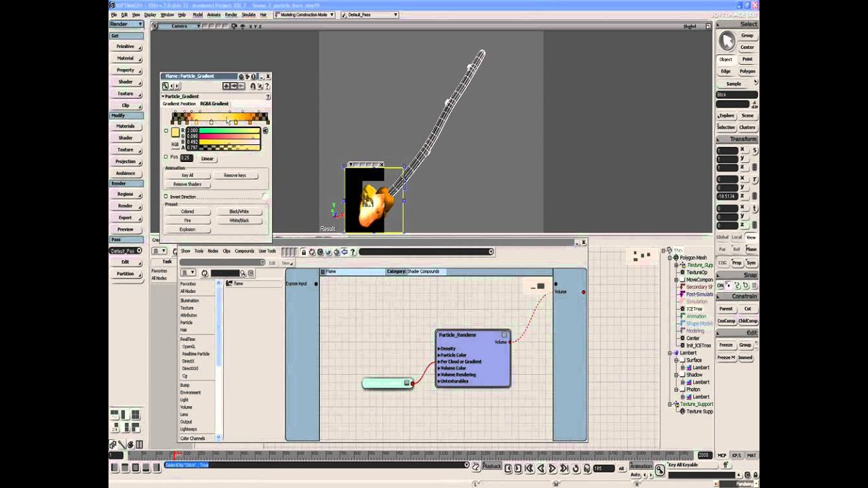The height and width of the screenshot is (488, 868).
Task: Click the refresh icon left of Playback button
Action: coord(475,466)
